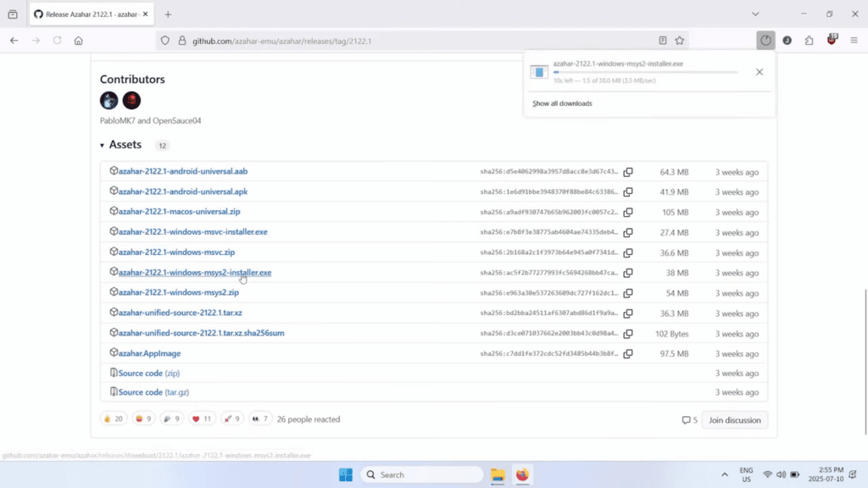This screenshot has height=488, width=868.
Task: Download Source code (zip)
Action: (x=149, y=374)
